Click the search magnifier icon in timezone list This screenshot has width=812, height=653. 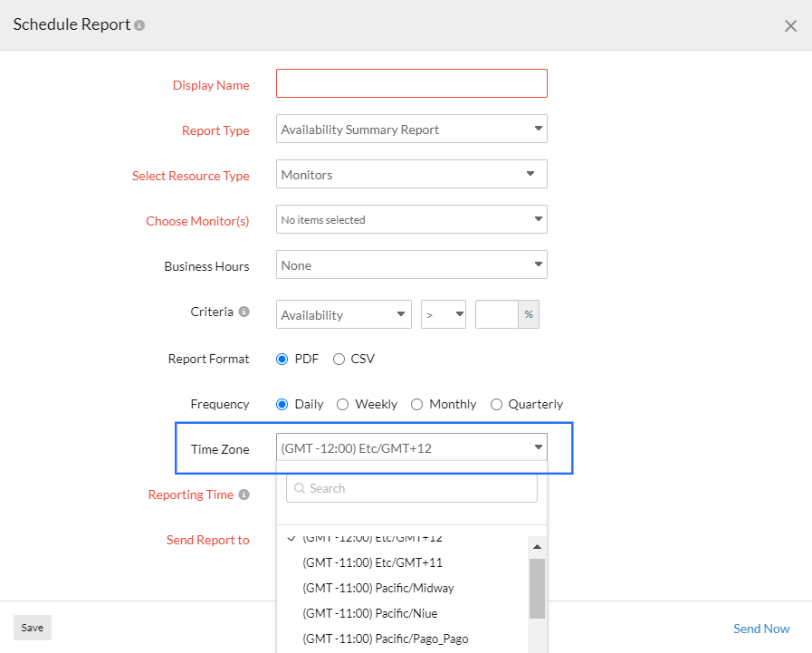point(300,488)
